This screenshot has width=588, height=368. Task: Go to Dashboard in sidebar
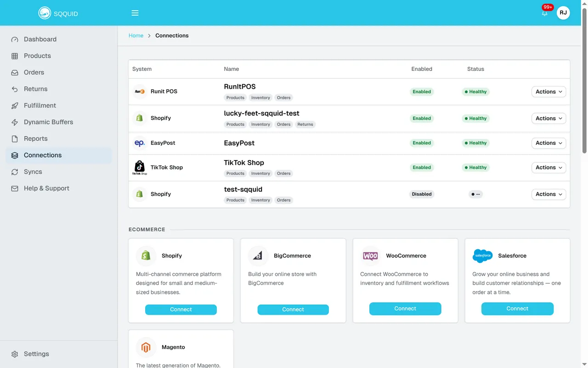59,40
